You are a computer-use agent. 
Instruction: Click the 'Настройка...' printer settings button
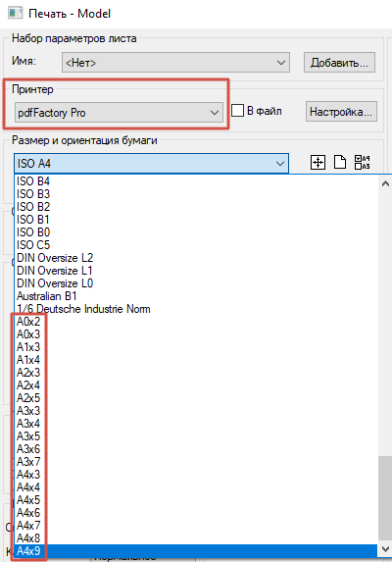pos(341,112)
